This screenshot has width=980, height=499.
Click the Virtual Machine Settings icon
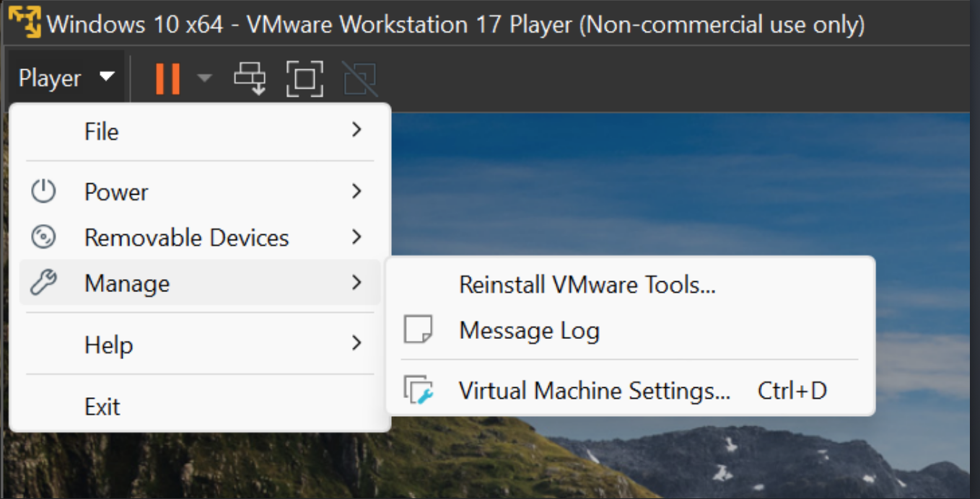click(x=419, y=390)
